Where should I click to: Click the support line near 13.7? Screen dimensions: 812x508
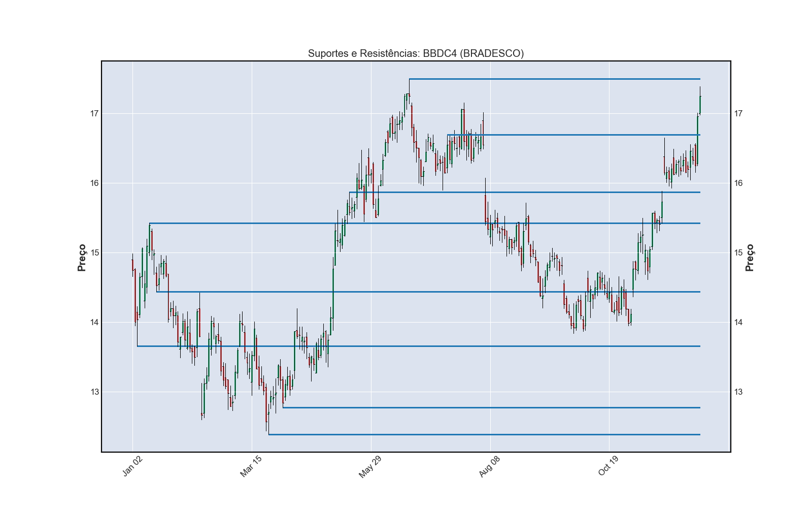tap(419, 346)
